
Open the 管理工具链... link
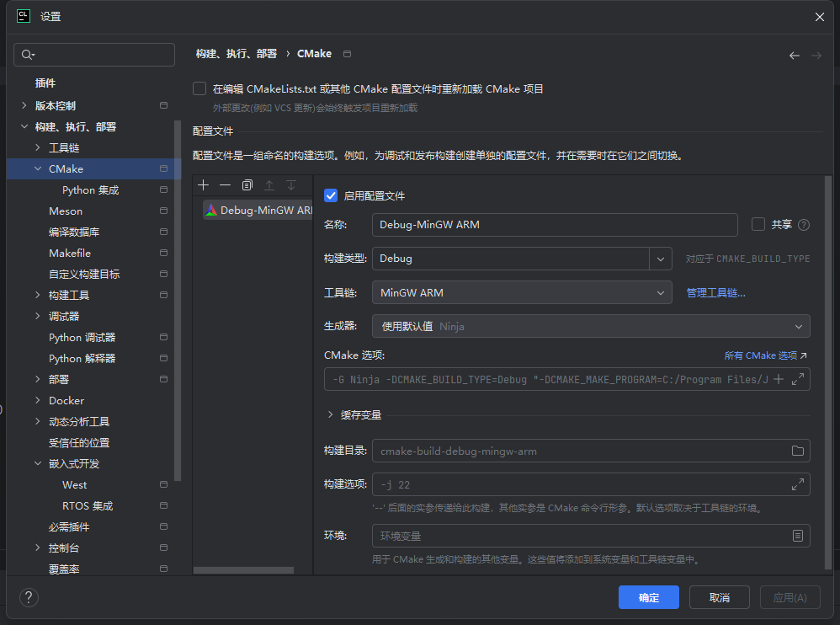[x=715, y=292]
